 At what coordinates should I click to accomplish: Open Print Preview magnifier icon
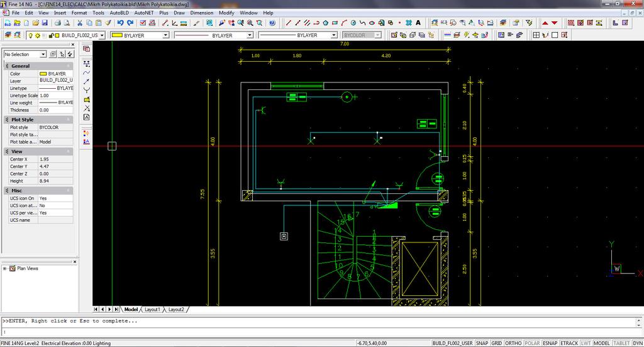(67, 23)
